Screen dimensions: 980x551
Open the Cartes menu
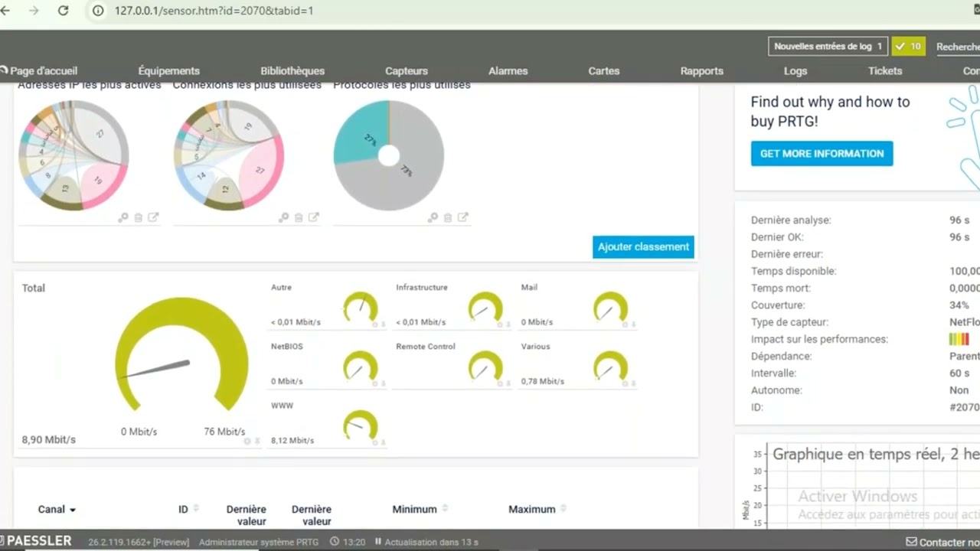point(604,70)
